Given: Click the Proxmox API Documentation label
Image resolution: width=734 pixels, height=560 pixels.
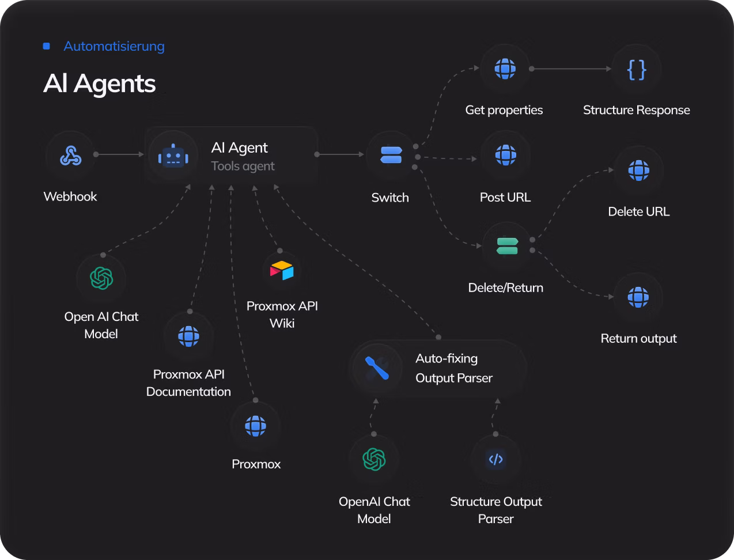Looking at the screenshot, I should pyautogui.click(x=188, y=383).
